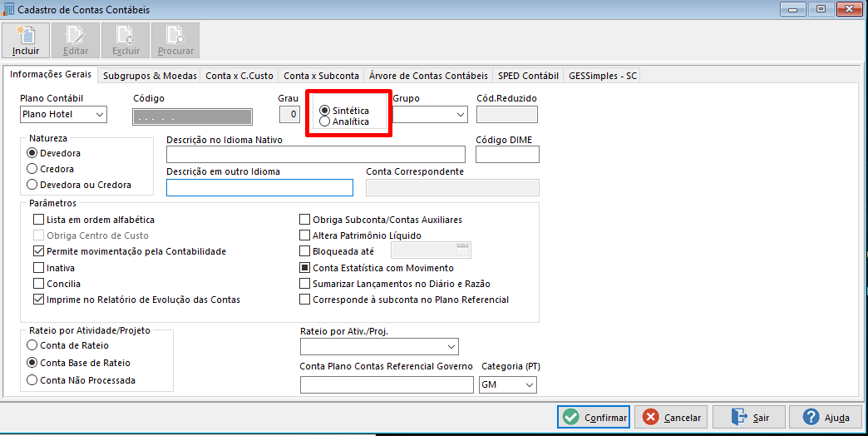Screen dimensions: 868x436
Task: Click the Excluir toolbar button
Action: click(x=126, y=41)
